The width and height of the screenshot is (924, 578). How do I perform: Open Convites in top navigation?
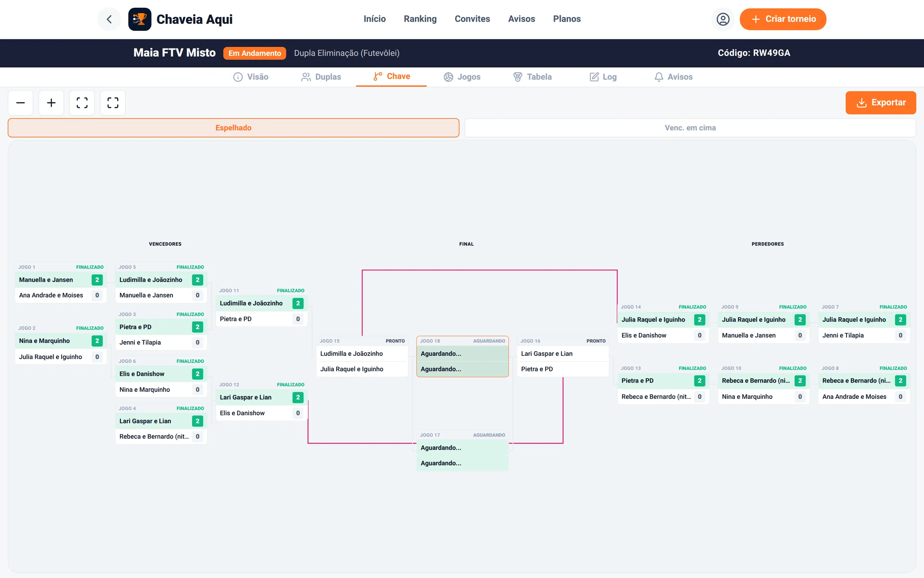(x=472, y=19)
